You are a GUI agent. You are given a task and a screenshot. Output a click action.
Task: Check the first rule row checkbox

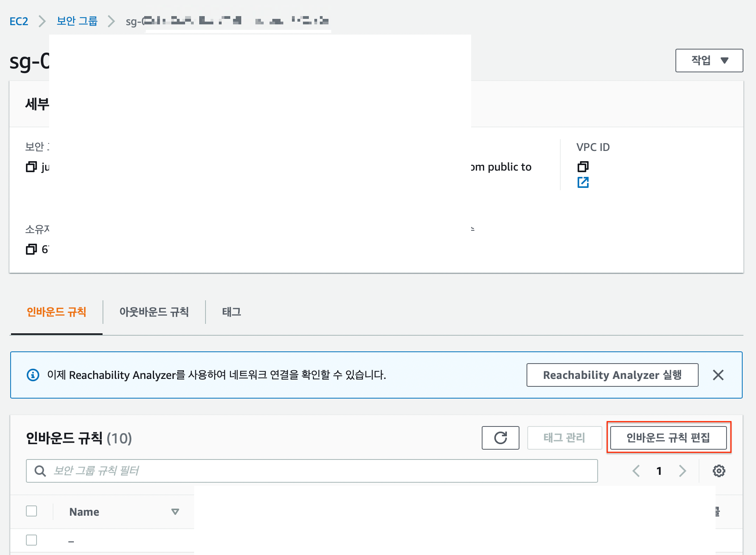[x=31, y=540]
